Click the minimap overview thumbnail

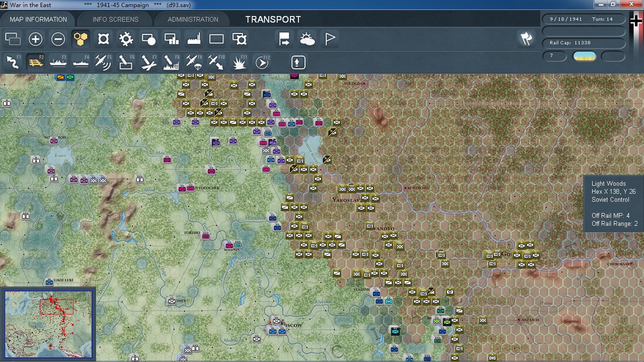48,324
